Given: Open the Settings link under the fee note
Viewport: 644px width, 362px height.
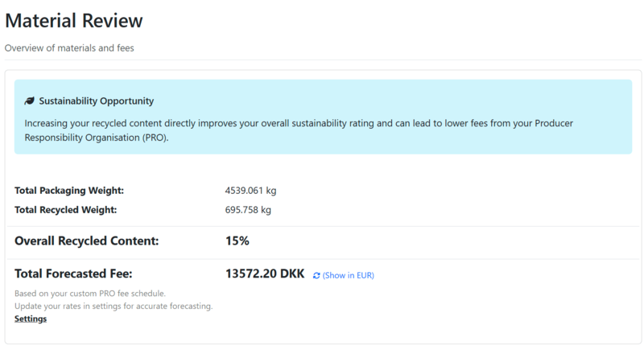Looking at the screenshot, I should (31, 319).
